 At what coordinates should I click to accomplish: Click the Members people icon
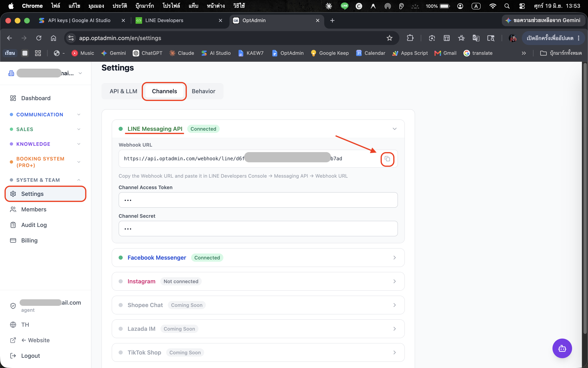tap(13, 209)
